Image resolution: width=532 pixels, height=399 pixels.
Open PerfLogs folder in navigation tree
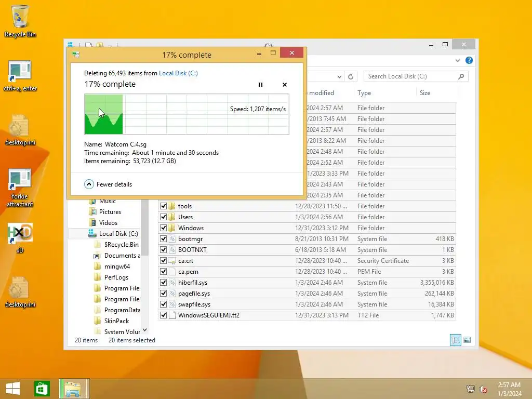coord(116,277)
